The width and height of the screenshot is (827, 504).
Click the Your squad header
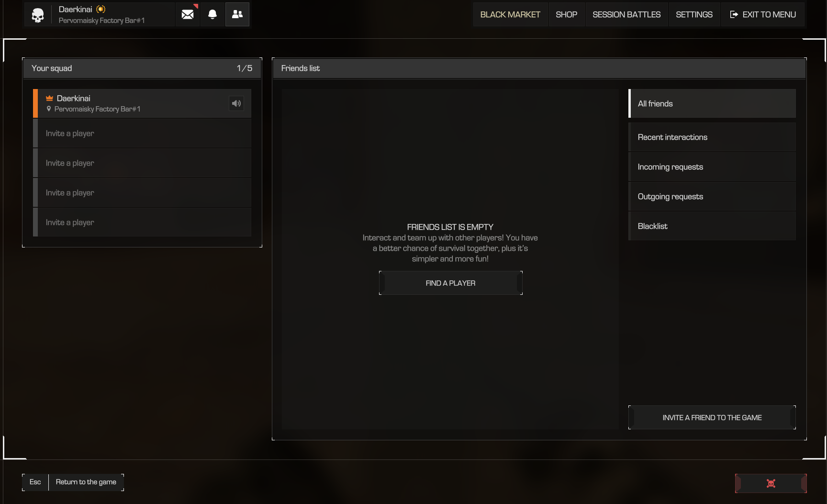(x=142, y=68)
